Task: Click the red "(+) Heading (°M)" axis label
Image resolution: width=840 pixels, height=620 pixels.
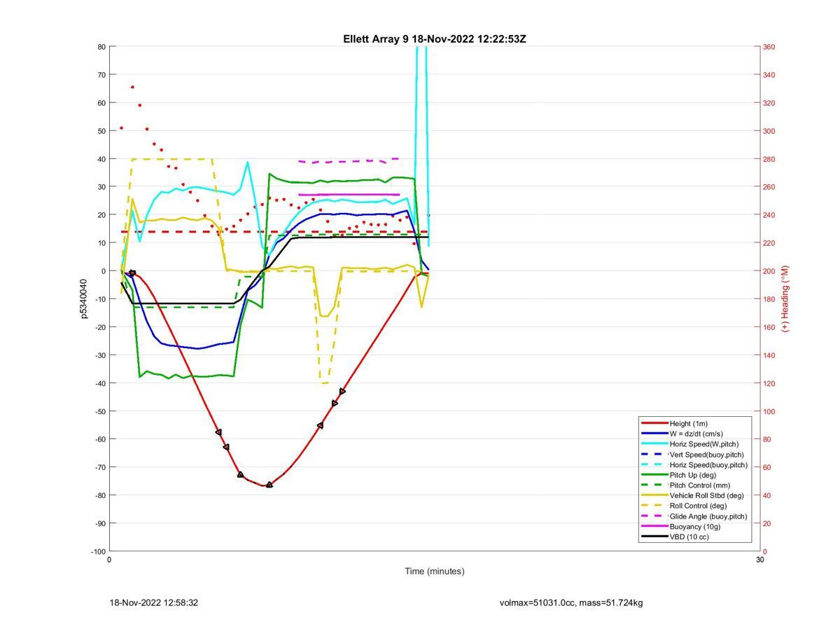Action: 785,298
